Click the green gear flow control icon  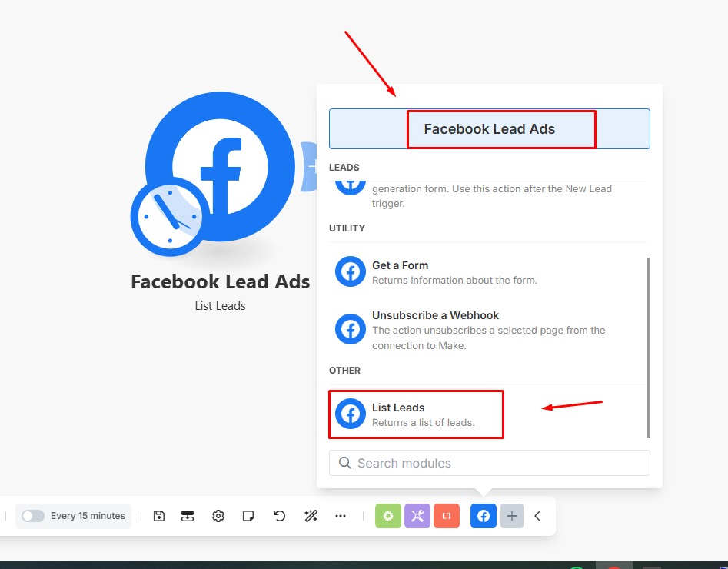point(388,516)
